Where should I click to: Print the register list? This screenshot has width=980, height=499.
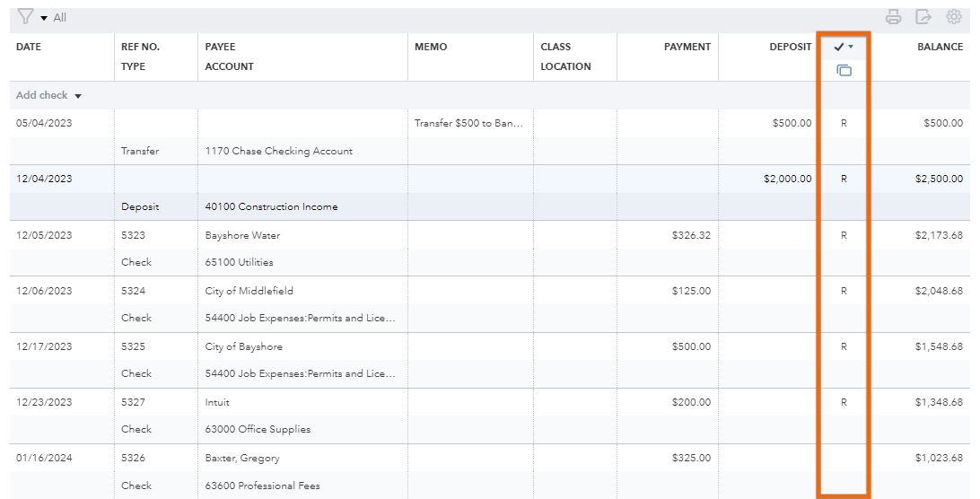894,17
